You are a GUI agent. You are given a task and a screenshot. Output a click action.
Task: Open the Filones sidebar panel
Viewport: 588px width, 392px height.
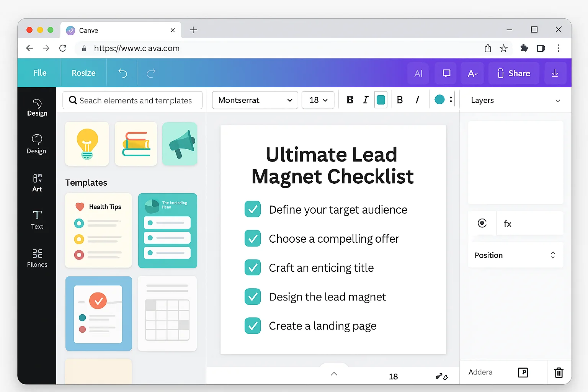[x=37, y=257]
